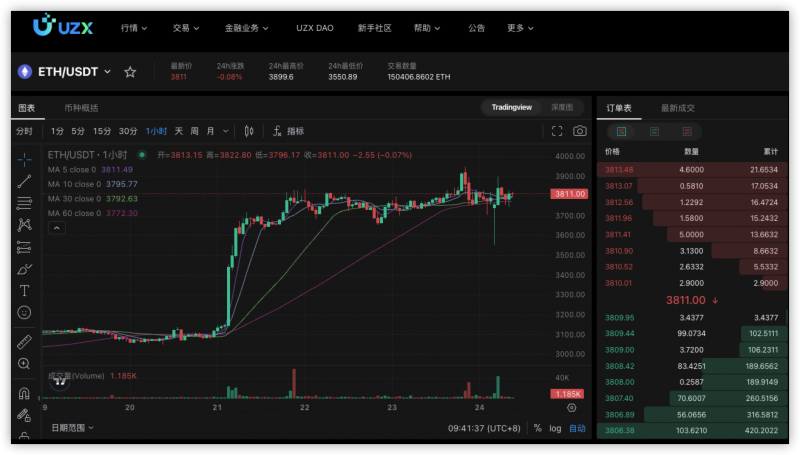Image resolution: width=800 pixels, height=455 pixels.
Task: Click the 09:41:37 (UTC+8) timezone selector
Action: point(484,428)
